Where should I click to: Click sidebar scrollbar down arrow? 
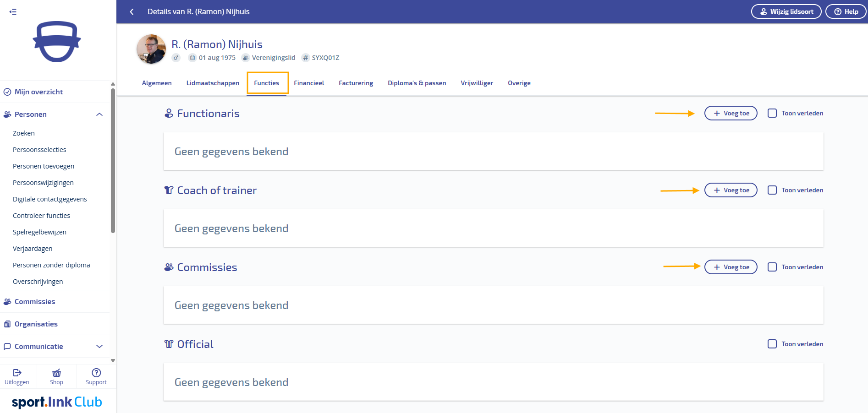tap(113, 361)
